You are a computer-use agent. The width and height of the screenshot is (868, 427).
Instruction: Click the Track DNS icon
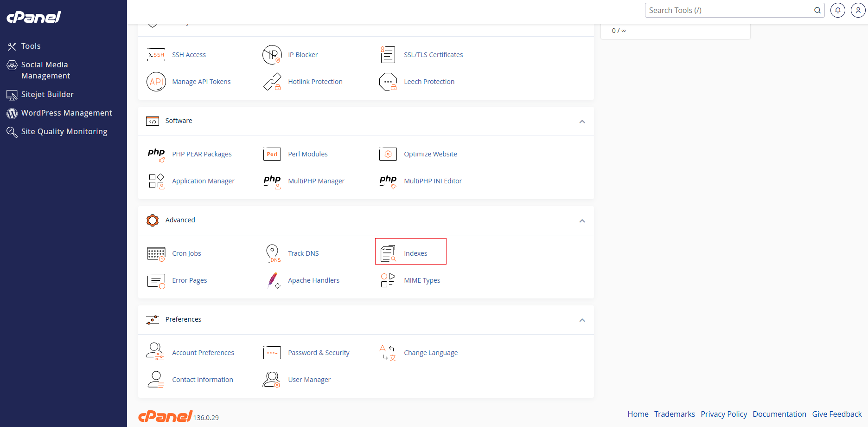[273, 253]
